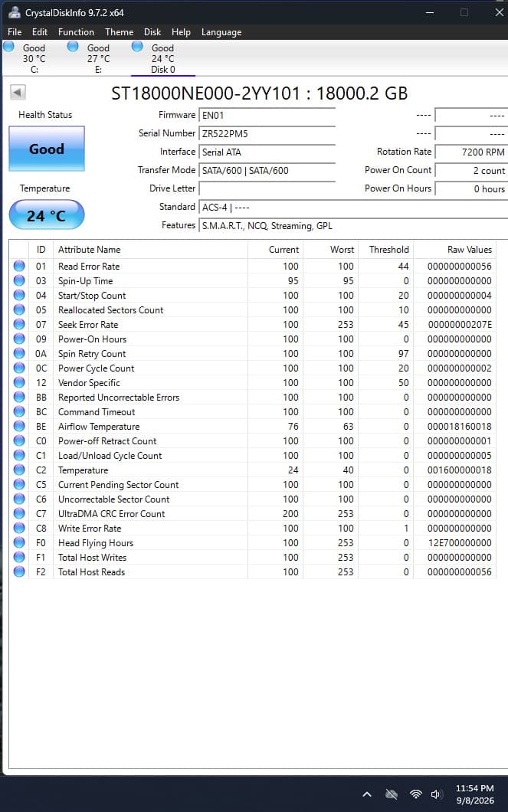Click the status orb for Load/Unload Cycle Count

pos(19,455)
